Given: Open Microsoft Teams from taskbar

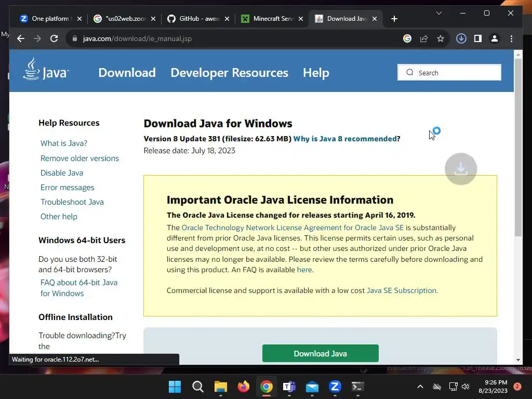Looking at the screenshot, I should [x=289, y=387].
